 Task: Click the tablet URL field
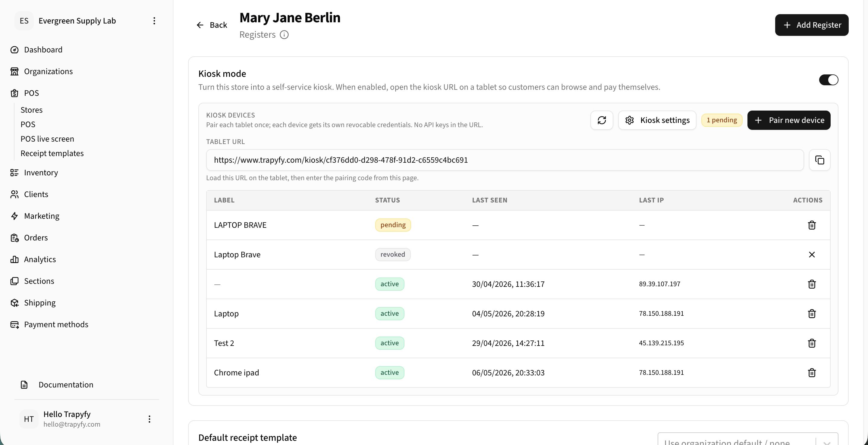click(x=505, y=160)
